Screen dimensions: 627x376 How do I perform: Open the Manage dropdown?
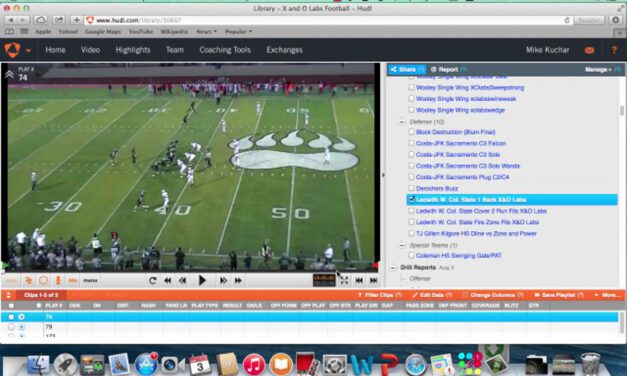click(598, 70)
